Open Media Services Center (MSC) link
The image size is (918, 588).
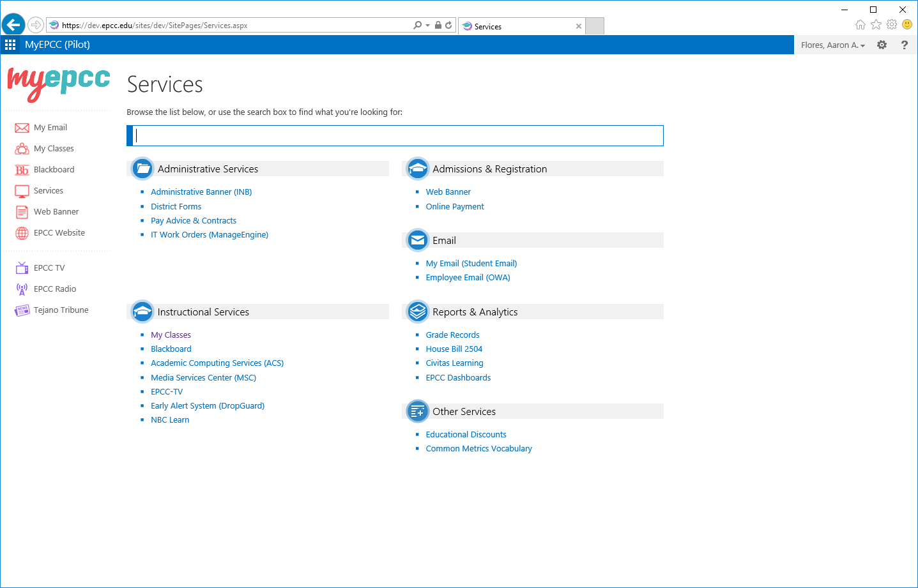click(x=204, y=378)
